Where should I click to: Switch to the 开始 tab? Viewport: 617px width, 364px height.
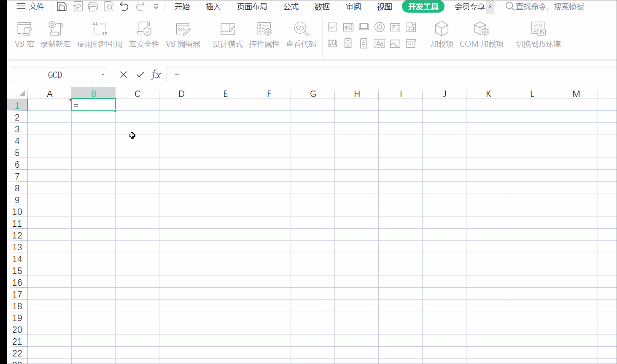[x=182, y=7]
